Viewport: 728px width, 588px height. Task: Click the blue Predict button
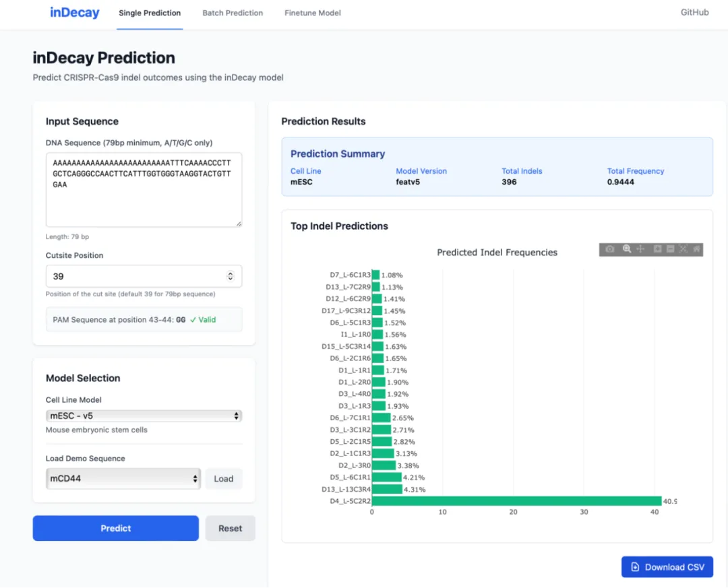click(116, 528)
